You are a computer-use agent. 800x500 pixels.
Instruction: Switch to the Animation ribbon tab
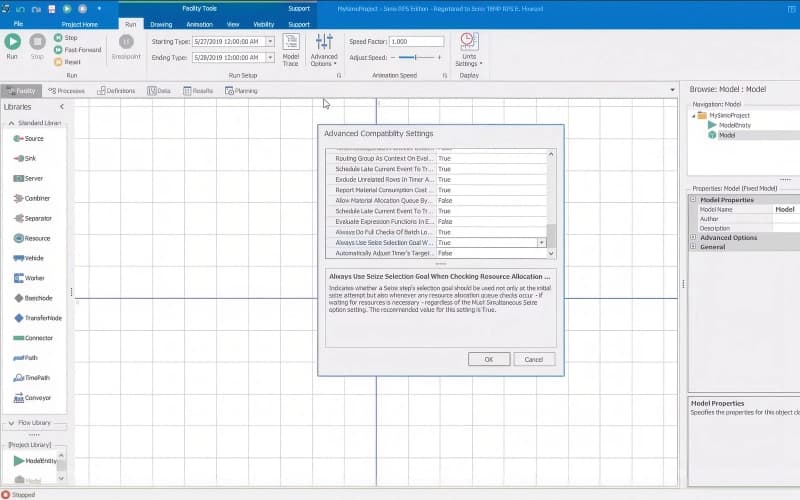(199, 24)
